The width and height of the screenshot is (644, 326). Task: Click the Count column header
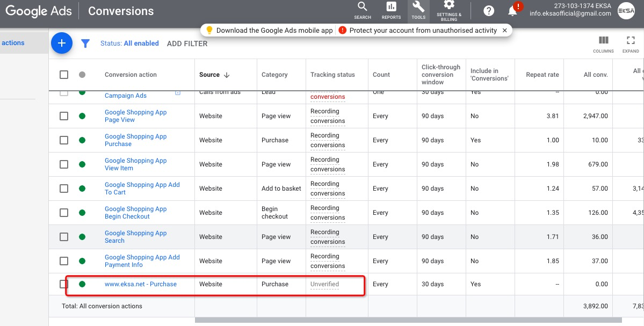[x=381, y=75]
